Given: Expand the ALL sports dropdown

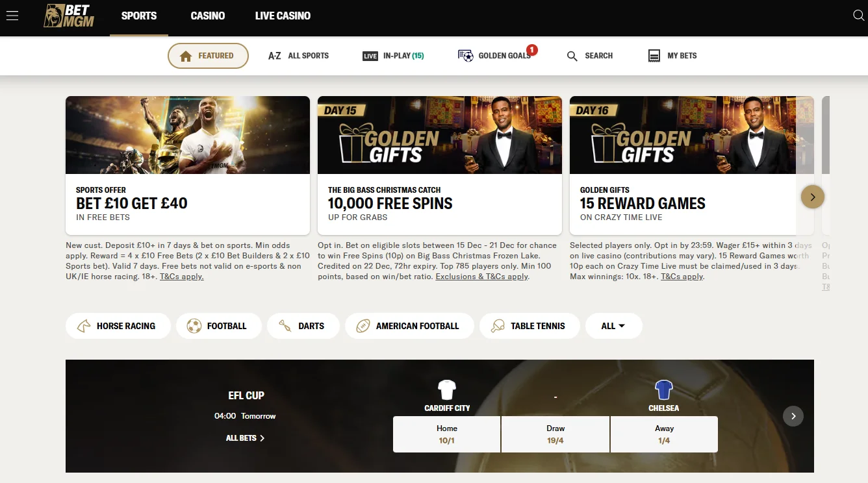Looking at the screenshot, I should 613,326.
